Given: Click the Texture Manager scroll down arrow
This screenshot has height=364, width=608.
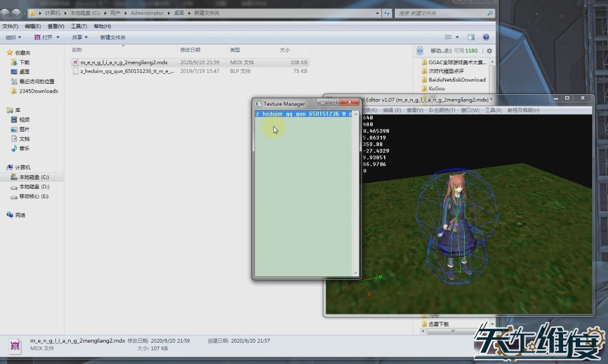Looking at the screenshot, I should [x=356, y=273].
